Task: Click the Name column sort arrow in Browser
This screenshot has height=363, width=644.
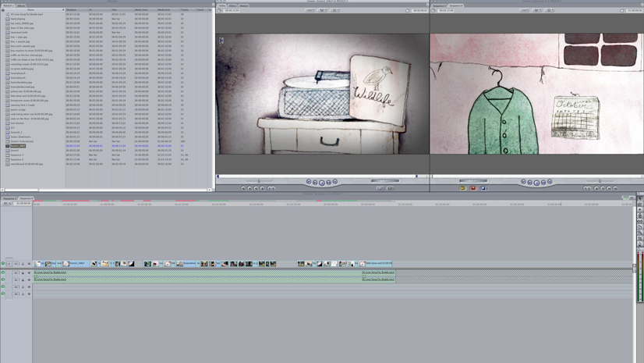Action: click(63, 9)
